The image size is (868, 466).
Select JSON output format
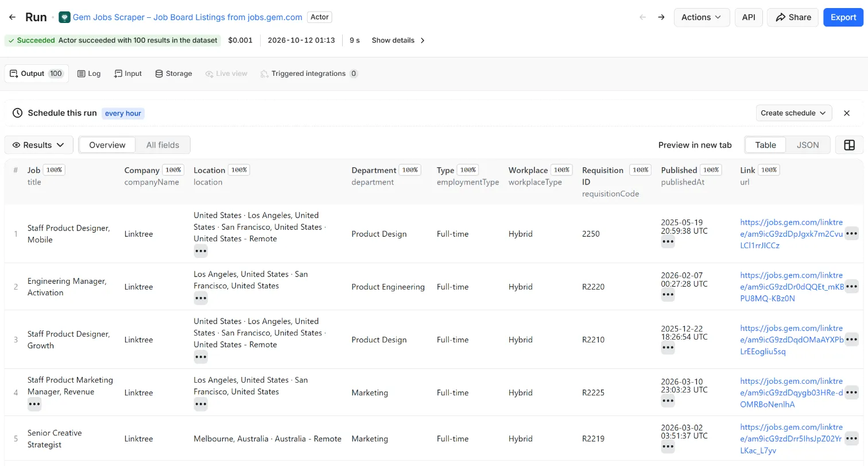(x=808, y=145)
